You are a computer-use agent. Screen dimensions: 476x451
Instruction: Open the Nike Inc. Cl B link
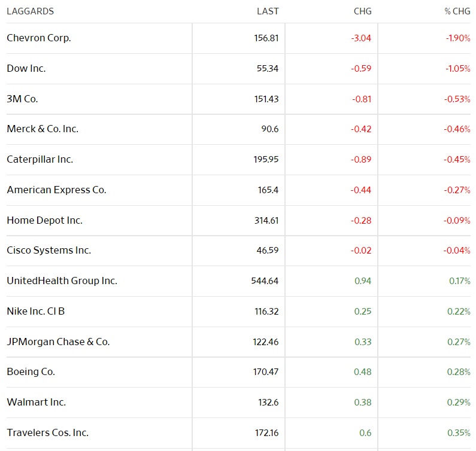[x=36, y=312]
